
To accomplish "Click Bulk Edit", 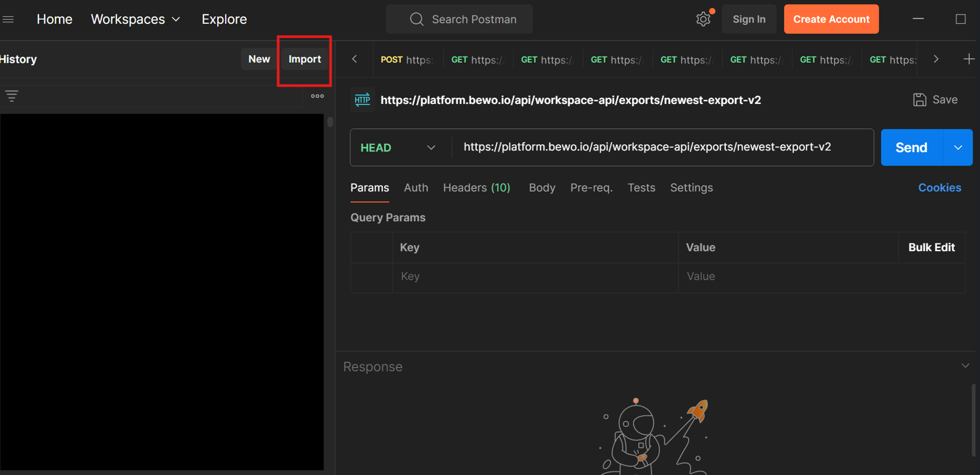I will 931,247.
